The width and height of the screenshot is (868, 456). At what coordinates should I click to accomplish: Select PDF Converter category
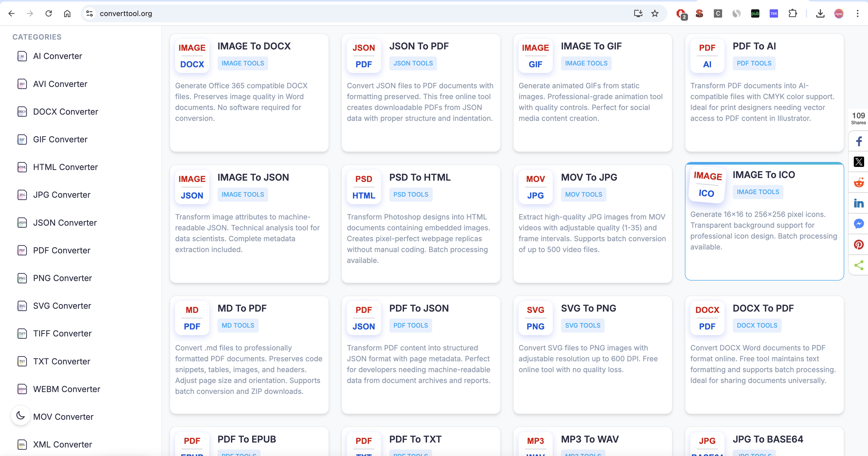61,250
